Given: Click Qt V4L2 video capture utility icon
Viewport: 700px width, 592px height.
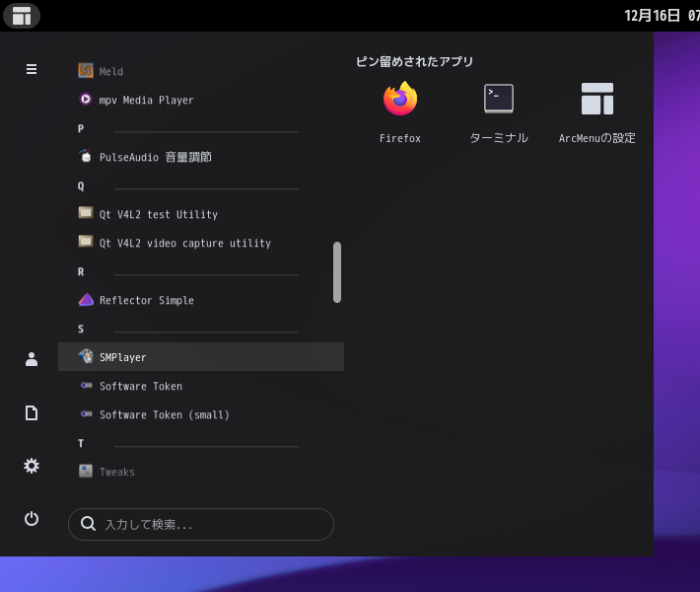Looking at the screenshot, I should pyautogui.click(x=86, y=242).
